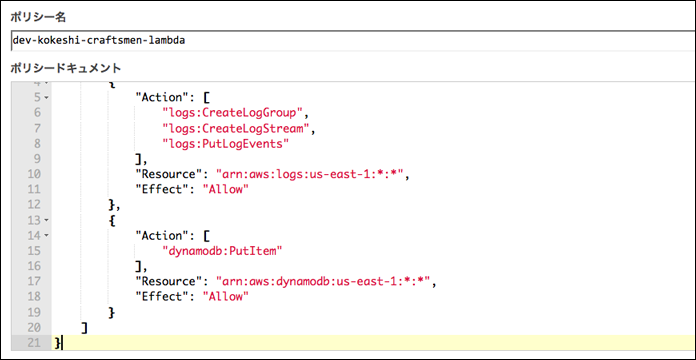Image resolution: width=696 pixels, height=360 pixels.
Task: Click "Action" key on line 14
Action: pos(162,236)
